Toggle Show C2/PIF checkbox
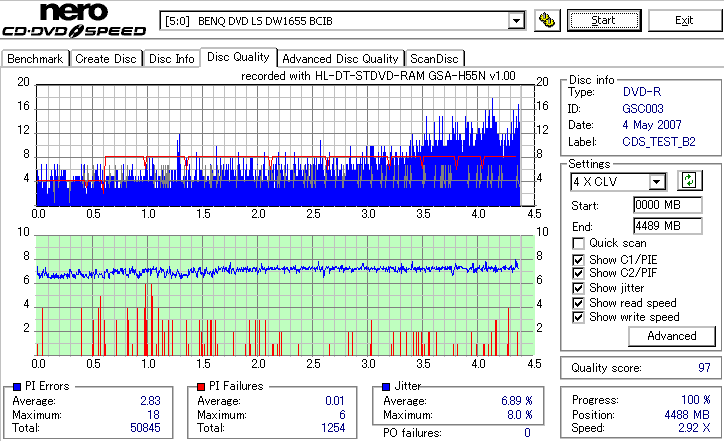This screenshot has width=724, height=441. pos(578,273)
